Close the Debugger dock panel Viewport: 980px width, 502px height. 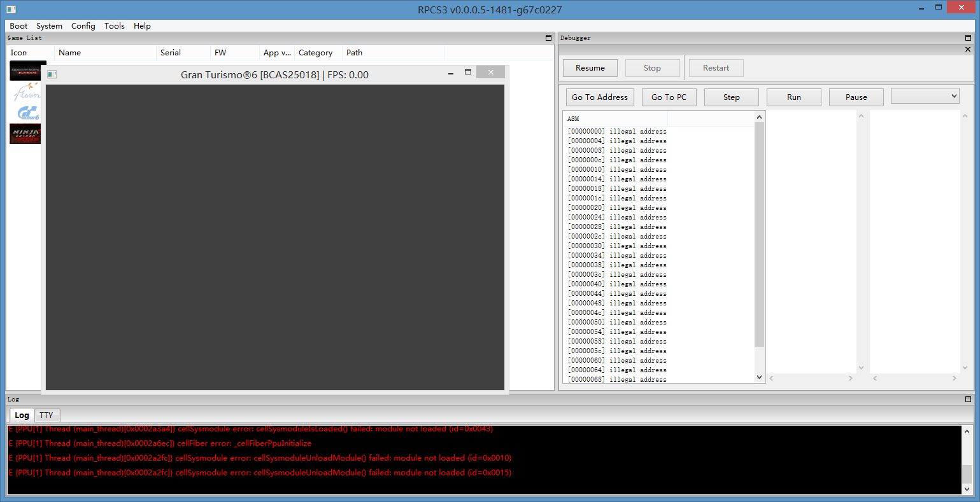click(x=968, y=50)
